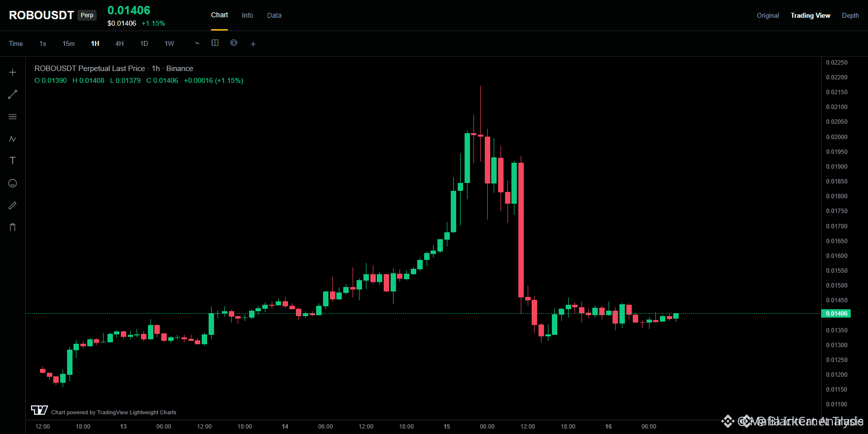Click the TradingView logo
The width and height of the screenshot is (868, 434).
tap(39, 410)
